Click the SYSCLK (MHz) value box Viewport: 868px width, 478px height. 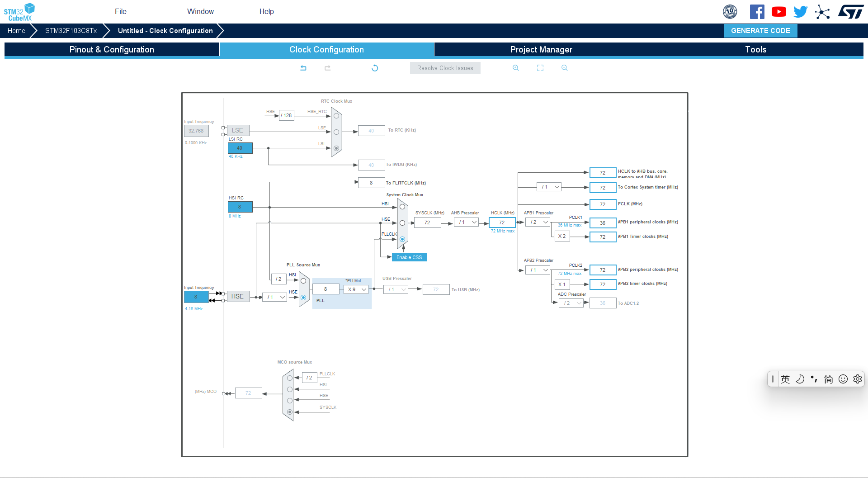tap(428, 222)
